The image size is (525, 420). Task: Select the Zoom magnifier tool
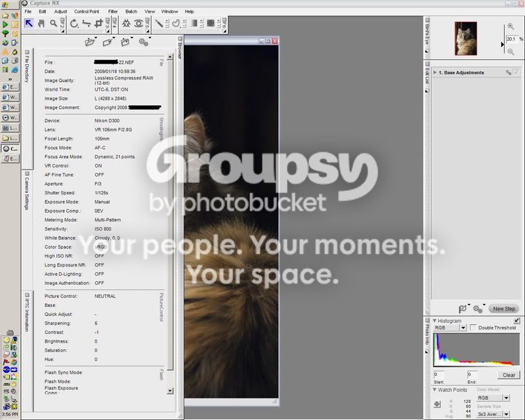click(53, 24)
